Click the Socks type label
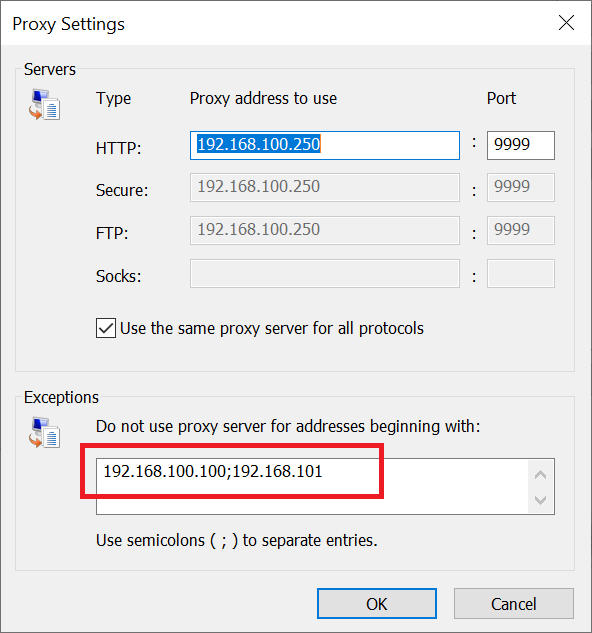The height and width of the screenshot is (633, 592). pyautogui.click(x=118, y=276)
